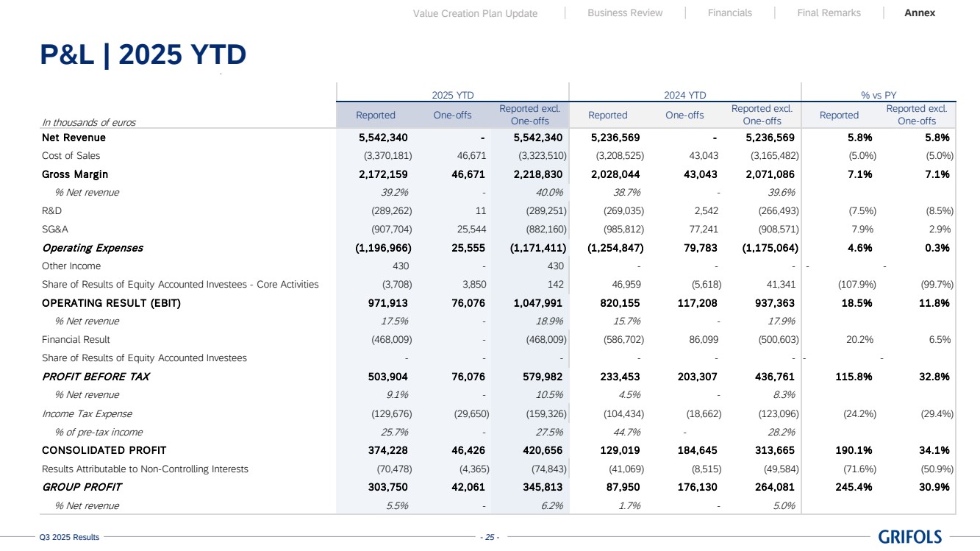Switch to the Business Review section
Viewport: 980px width, 551px height.
point(625,13)
